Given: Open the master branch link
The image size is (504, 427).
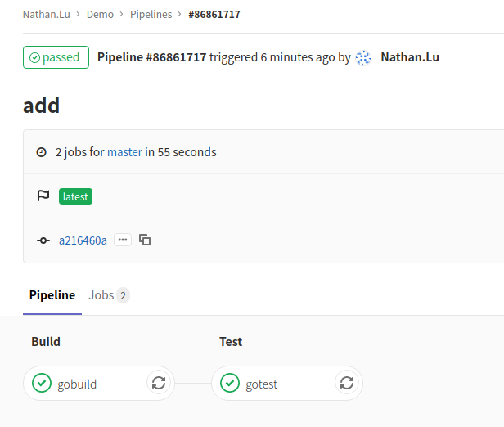Looking at the screenshot, I should (124, 152).
